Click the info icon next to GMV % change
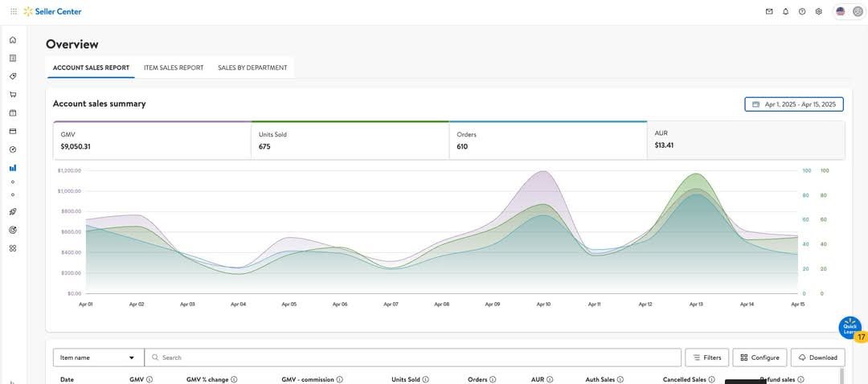This screenshot has width=868, height=384. 234,379
